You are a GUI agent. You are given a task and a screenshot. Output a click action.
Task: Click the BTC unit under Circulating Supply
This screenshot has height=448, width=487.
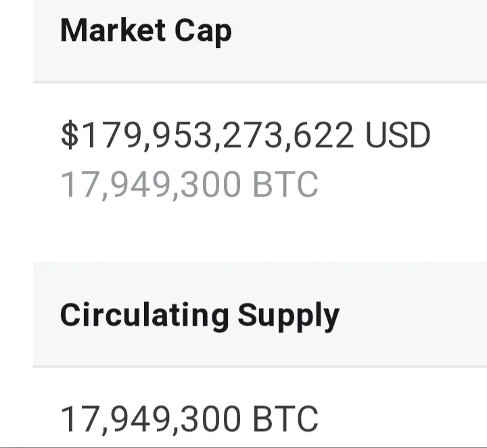(285, 418)
